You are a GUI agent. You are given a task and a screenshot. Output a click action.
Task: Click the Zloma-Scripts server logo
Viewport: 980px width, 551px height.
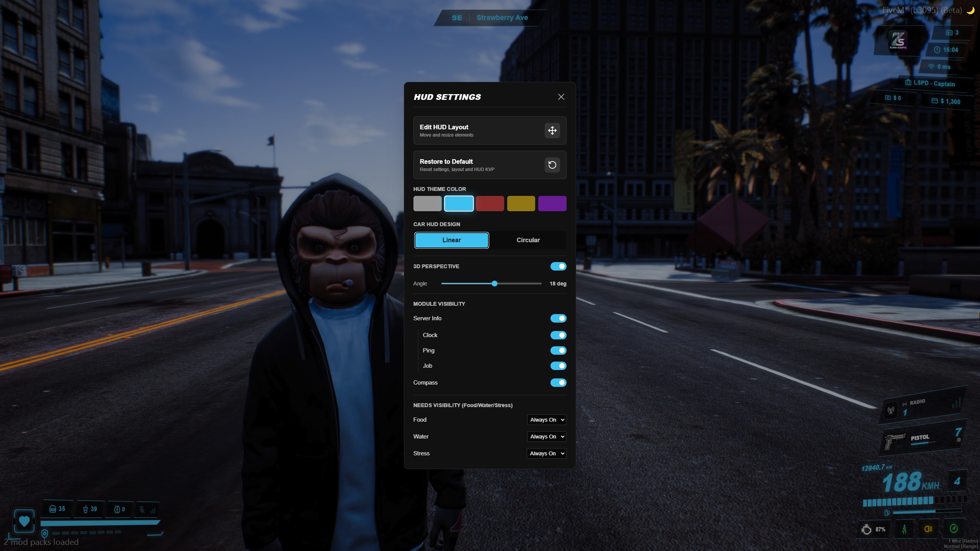(898, 40)
